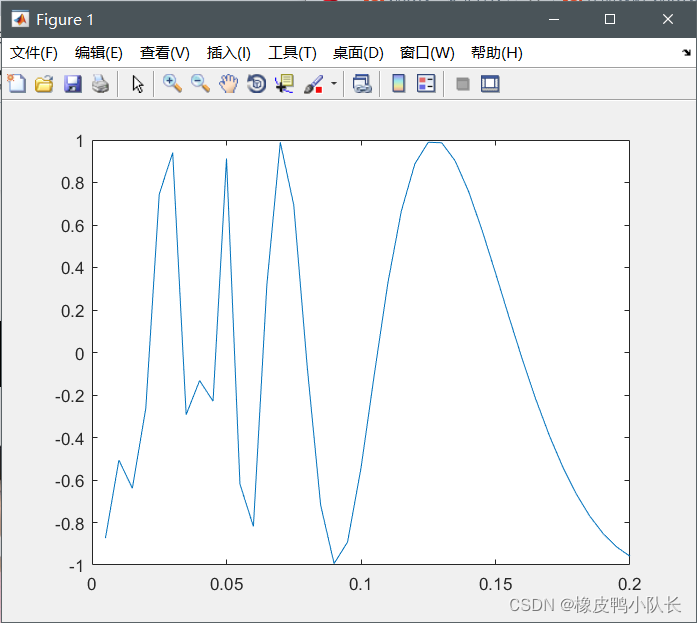Screen dimensions: 697x623
Task: Close the Figure 1 window
Action: [668, 19]
